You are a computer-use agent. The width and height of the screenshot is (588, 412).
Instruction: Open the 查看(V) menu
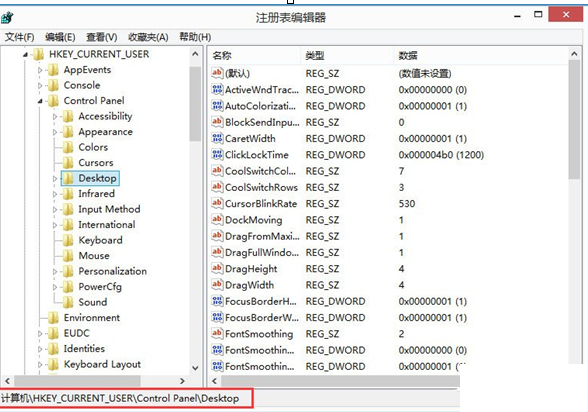[x=102, y=37]
